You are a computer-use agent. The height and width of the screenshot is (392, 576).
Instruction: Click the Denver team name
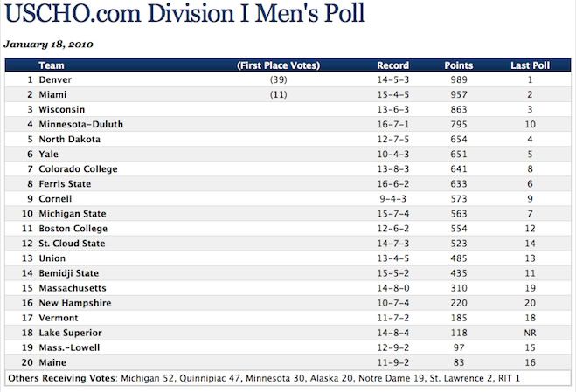pyautogui.click(x=56, y=79)
